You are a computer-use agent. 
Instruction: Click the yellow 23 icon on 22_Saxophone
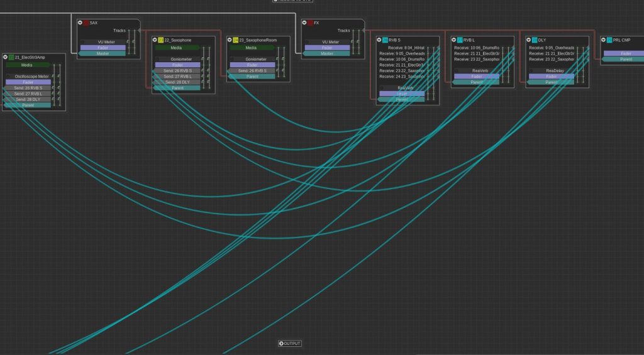point(161,40)
